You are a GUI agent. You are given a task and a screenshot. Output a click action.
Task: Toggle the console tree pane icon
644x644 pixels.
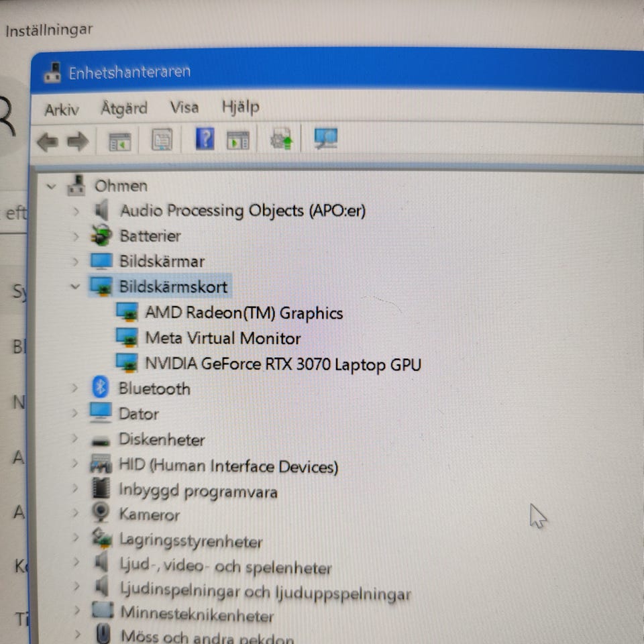pyautogui.click(x=119, y=142)
